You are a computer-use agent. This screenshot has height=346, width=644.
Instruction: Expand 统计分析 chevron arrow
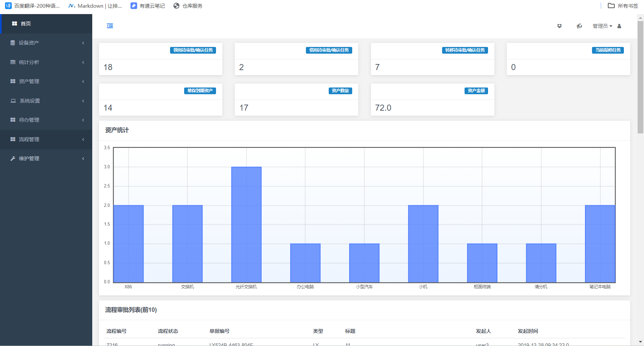[83, 62]
